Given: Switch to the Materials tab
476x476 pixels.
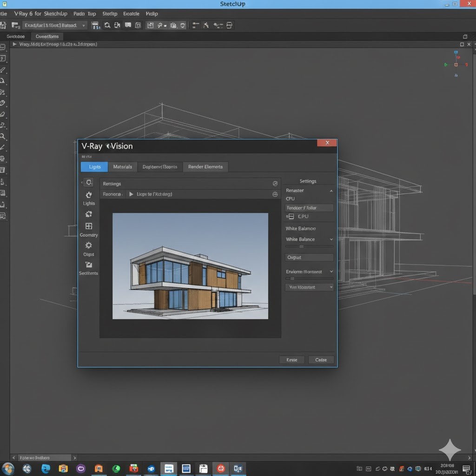Looking at the screenshot, I should pos(123,167).
